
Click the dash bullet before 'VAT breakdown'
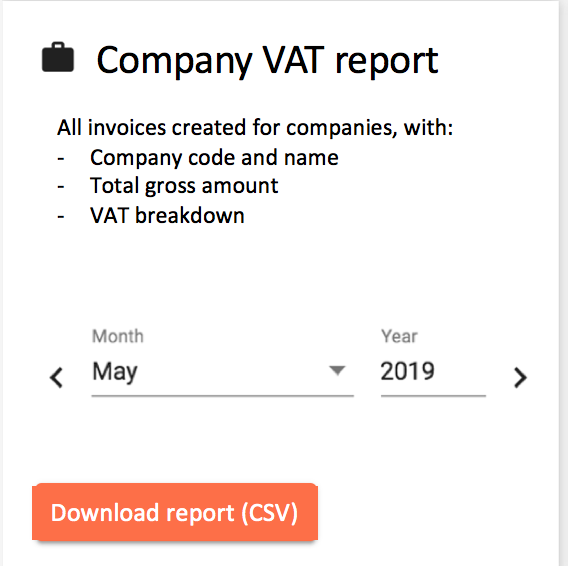[61, 217]
